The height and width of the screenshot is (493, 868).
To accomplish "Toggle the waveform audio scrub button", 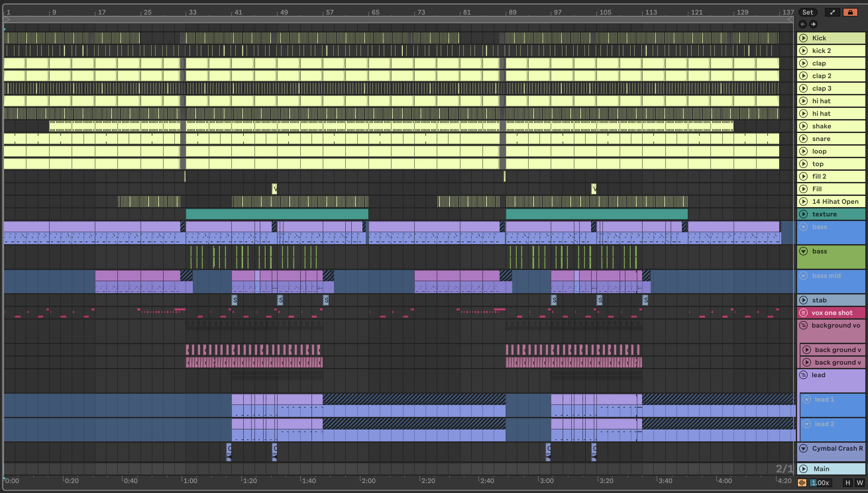I will pos(802,483).
